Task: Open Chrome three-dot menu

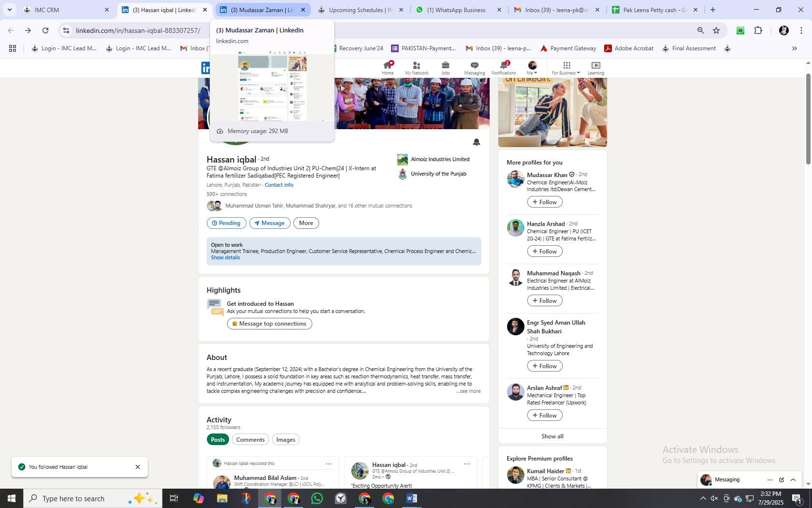Action: tap(801, 30)
